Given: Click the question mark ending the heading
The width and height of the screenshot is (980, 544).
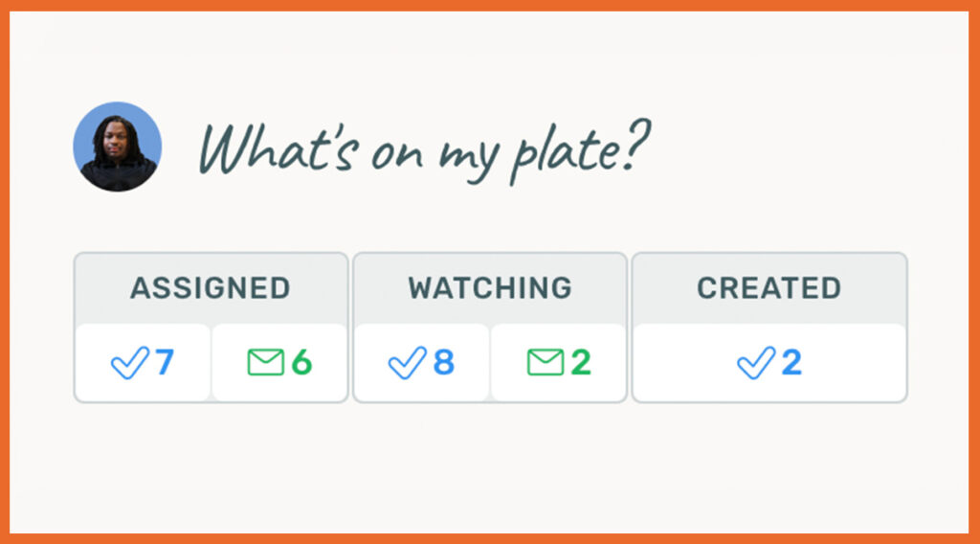Looking at the screenshot, I should tap(635, 147).
